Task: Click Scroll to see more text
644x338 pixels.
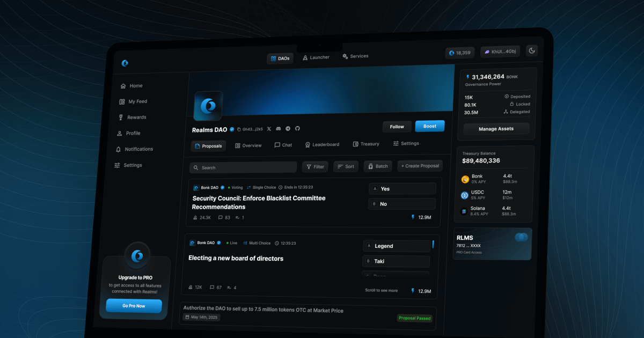Action: click(382, 290)
